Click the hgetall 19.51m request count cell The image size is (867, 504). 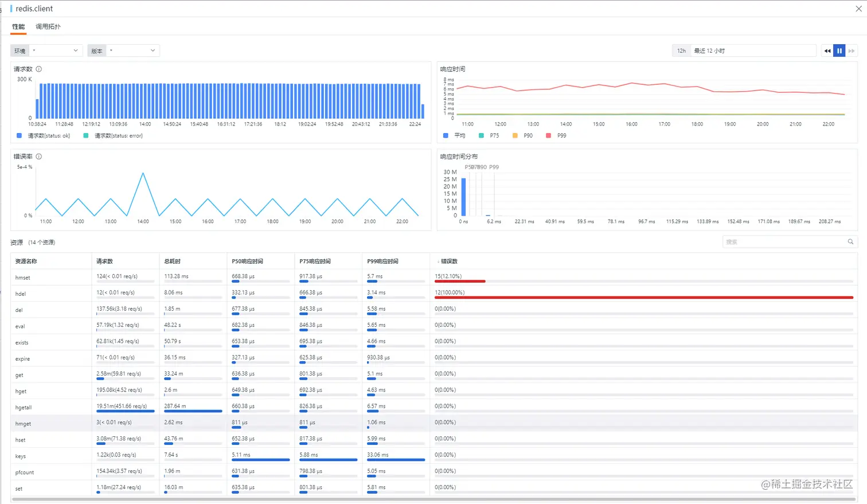[x=125, y=407]
